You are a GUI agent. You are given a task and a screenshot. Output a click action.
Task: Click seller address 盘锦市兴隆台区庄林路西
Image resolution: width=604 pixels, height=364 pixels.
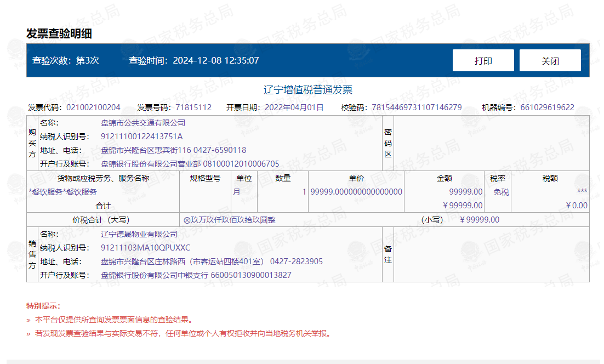coord(143,261)
